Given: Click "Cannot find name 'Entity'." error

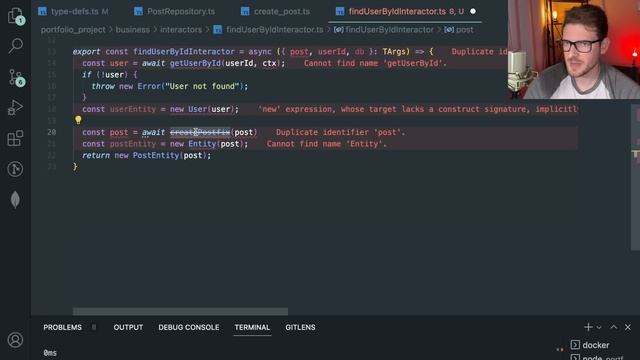Looking at the screenshot, I should click(x=326, y=144).
